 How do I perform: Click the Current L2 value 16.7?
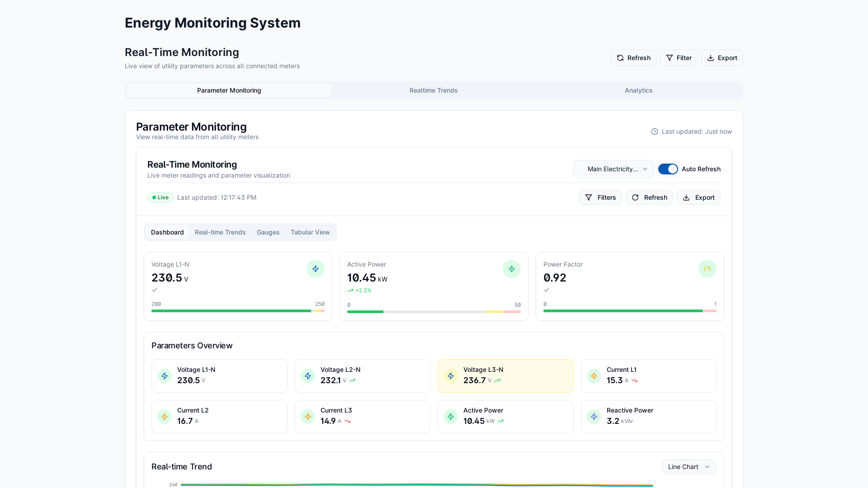point(185,421)
